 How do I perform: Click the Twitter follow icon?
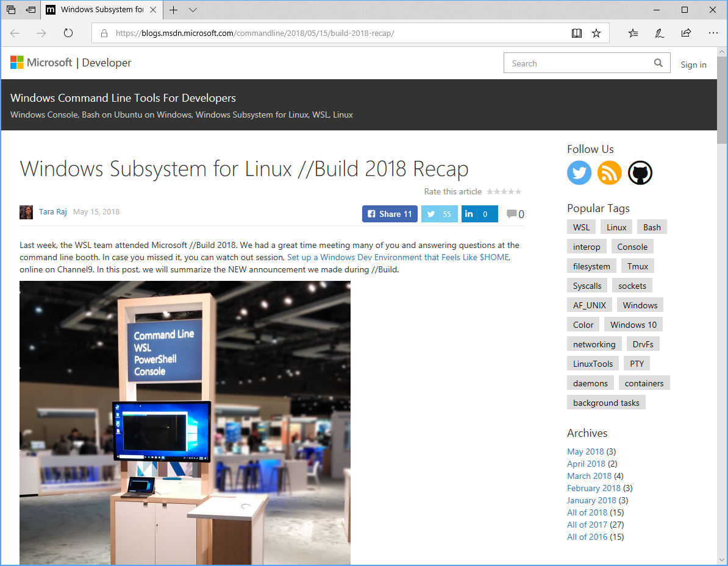tap(579, 172)
